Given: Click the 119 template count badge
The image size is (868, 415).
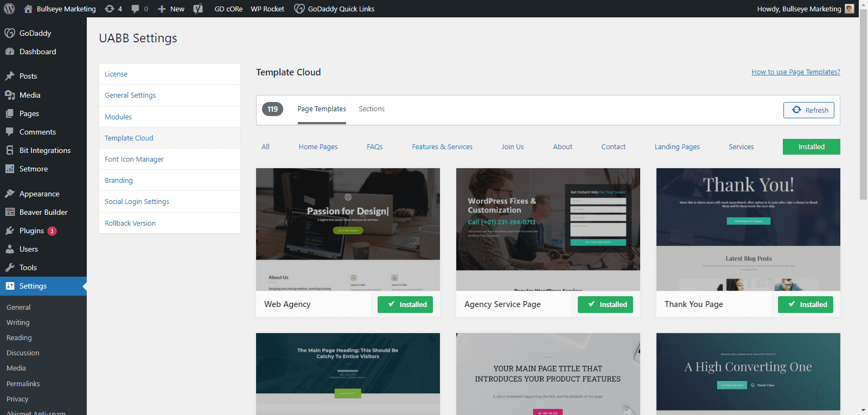Looking at the screenshot, I should tap(272, 109).
